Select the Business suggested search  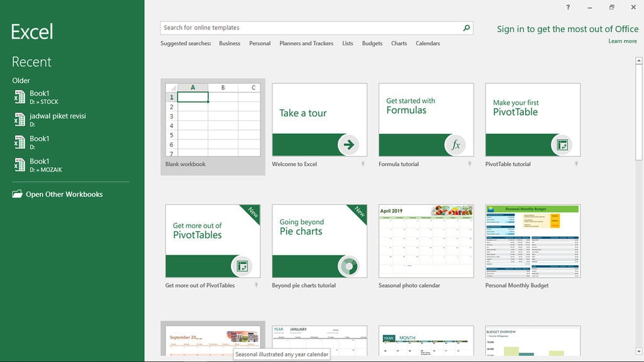(x=230, y=43)
